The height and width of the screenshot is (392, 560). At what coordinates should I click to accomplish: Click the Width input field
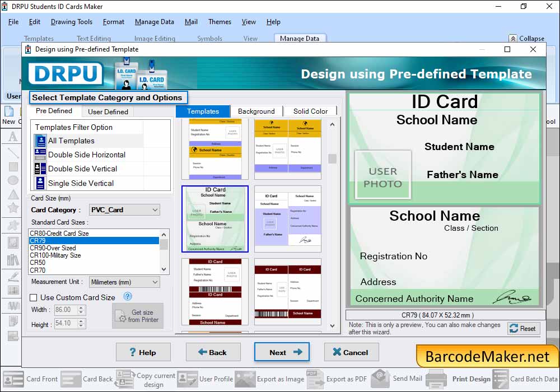66,310
